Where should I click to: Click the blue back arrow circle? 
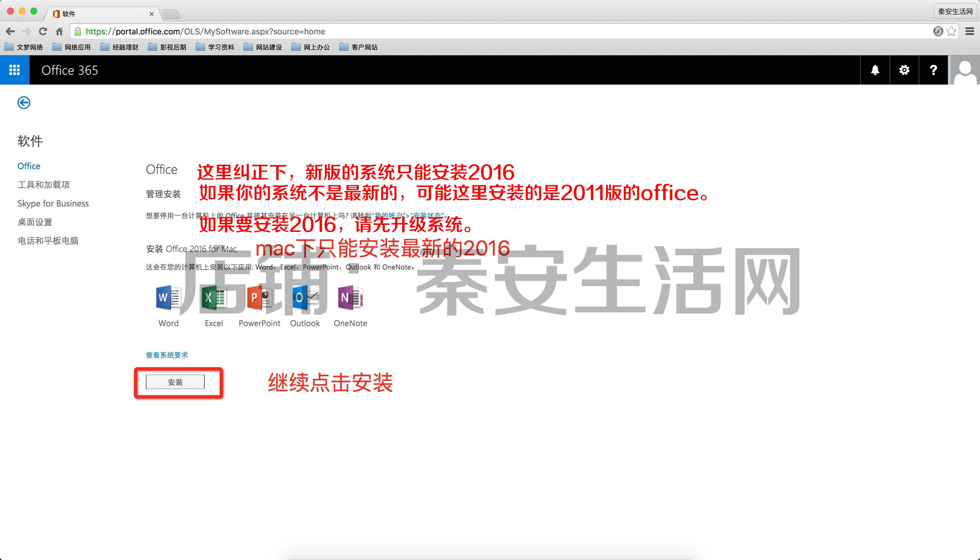coord(24,103)
